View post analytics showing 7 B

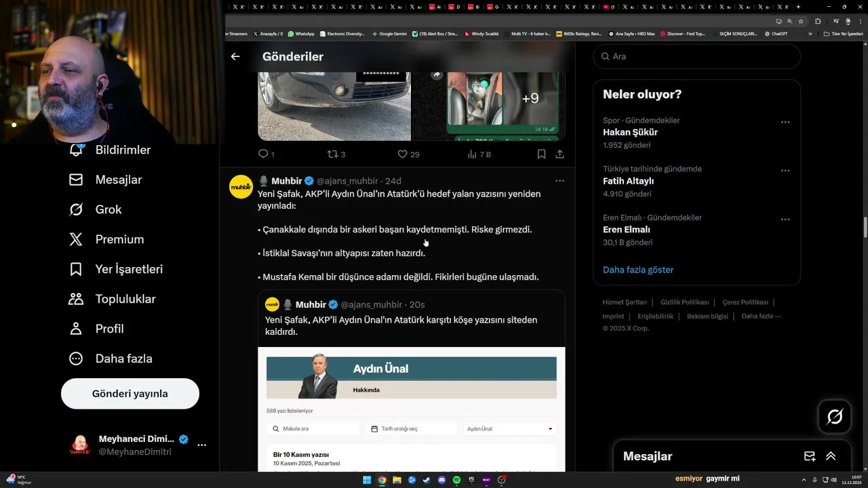479,155
